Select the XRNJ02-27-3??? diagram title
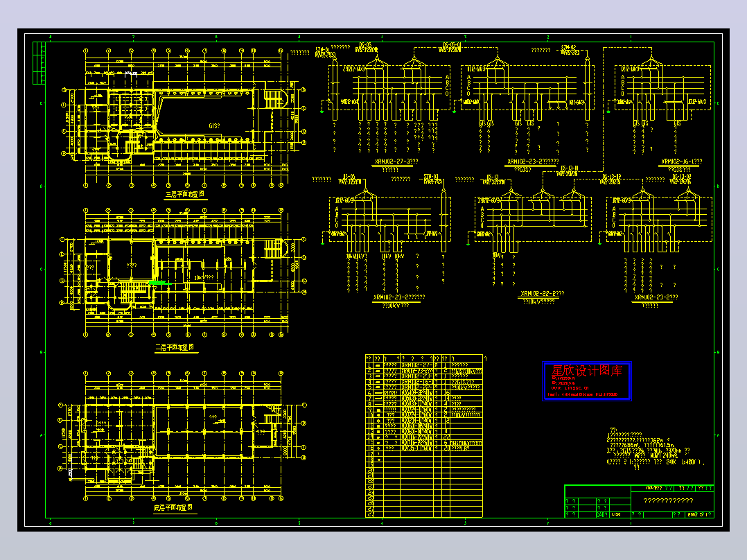The height and width of the screenshot is (560, 747). click(x=396, y=161)
